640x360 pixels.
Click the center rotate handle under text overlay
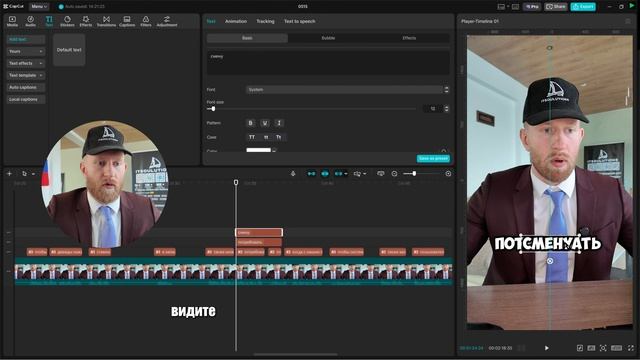coord(550,261)
